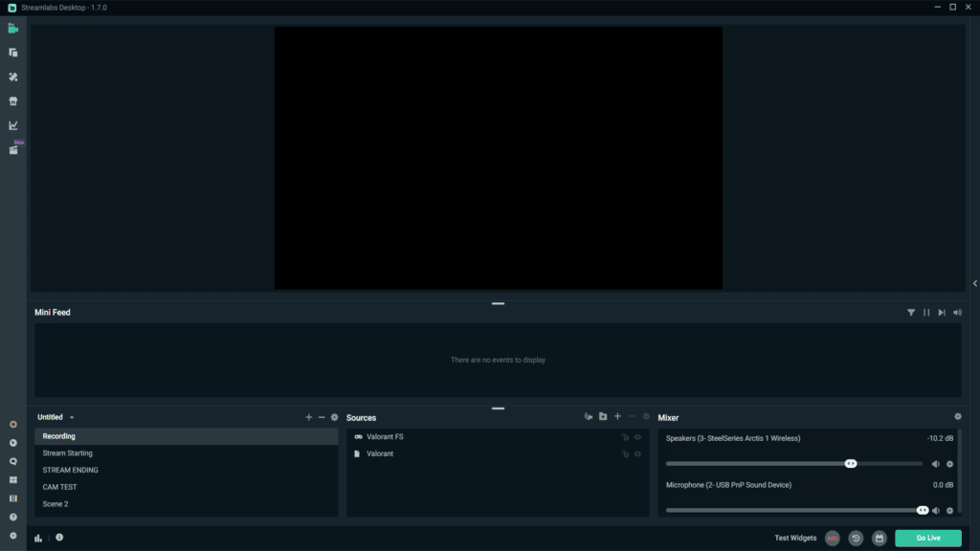The width and height of the screenshot is (980, 551).
Task: Mute the Speakers audio channel
Action: tap(936, 464)
